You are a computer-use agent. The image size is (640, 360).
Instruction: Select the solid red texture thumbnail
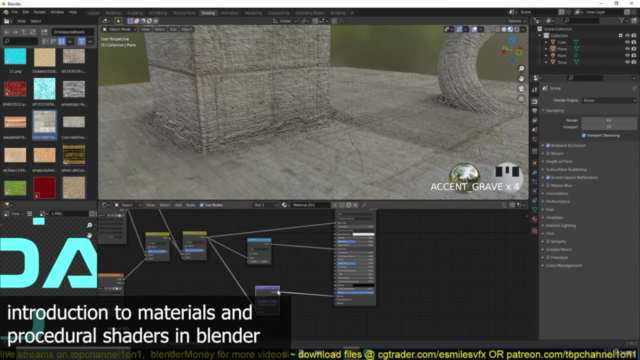(44, 188)
